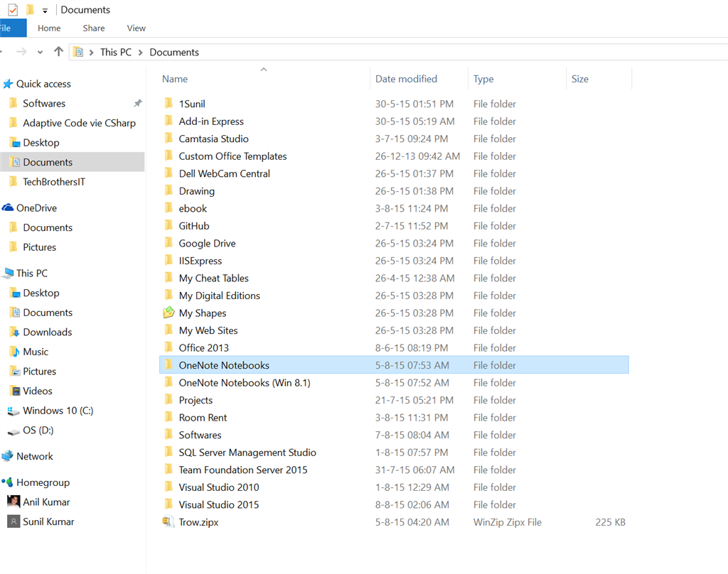The width and height of the screenshot is (728, 574).
Task: Click the Dell WebCam Central folder icon
Action: [x=168, y=173]
